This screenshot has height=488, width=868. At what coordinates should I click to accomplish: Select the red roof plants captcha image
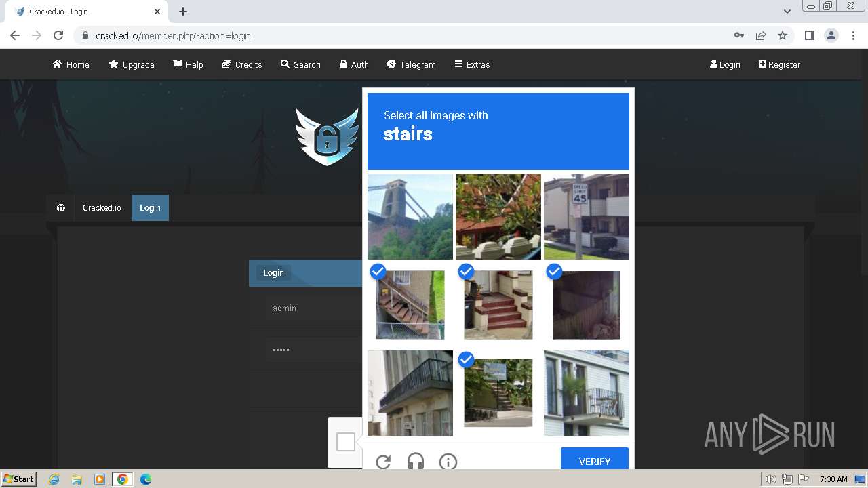click(x=498, y=217)
